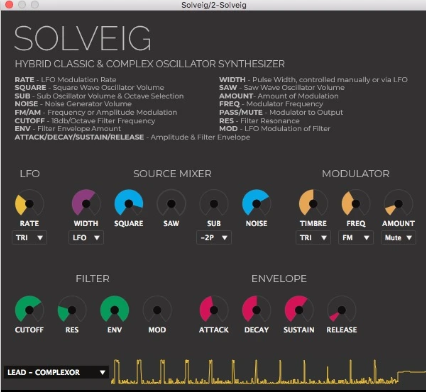
Task: Open the FM modulation type dropdown
Action: click(x=356, y=238)
